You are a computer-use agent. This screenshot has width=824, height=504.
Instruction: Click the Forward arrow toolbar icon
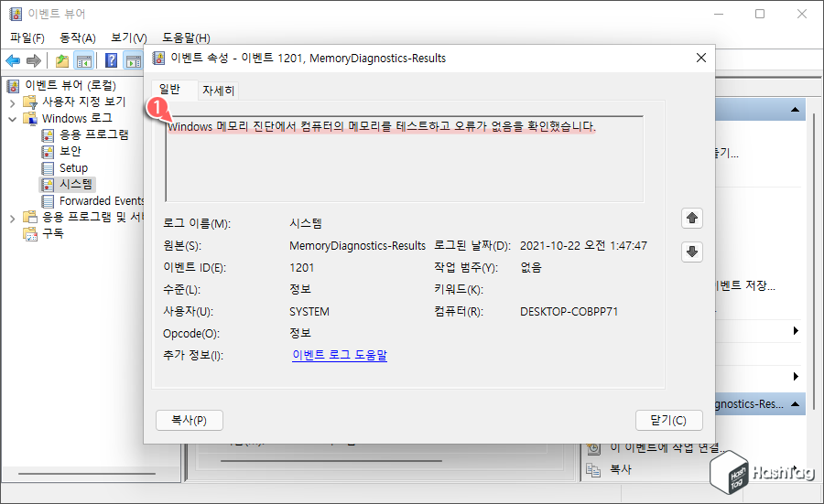tap(34, 61)
